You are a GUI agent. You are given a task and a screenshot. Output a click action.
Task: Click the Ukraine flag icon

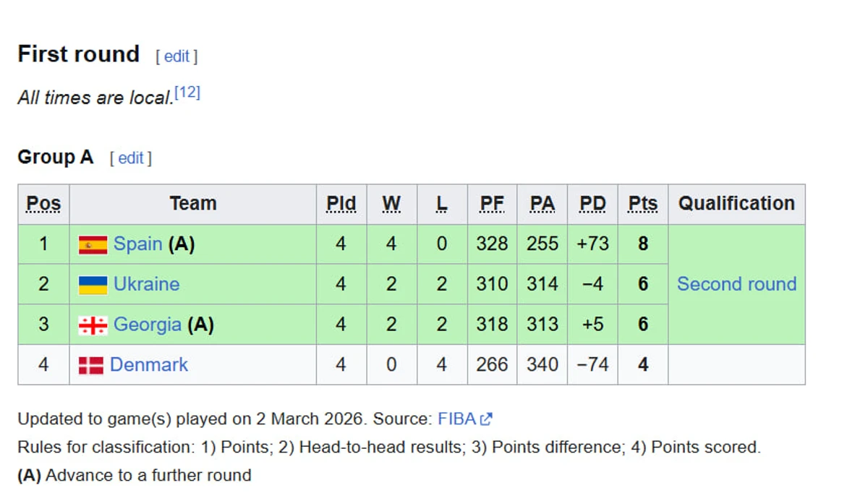coord(93,285)
